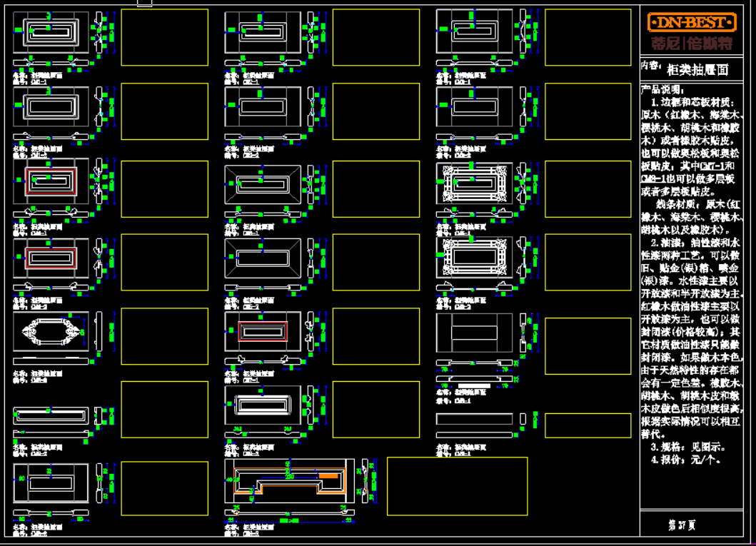This screenshot has width=756, height=546.
Task: Select the top-left yellow placeholder rectangle
Action: click(164, 37)
